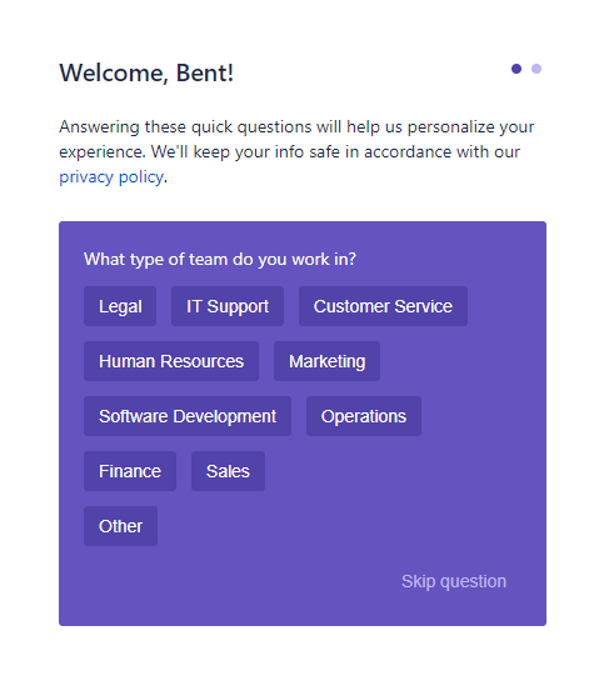Select Human Resources team type

pos(171,361)
